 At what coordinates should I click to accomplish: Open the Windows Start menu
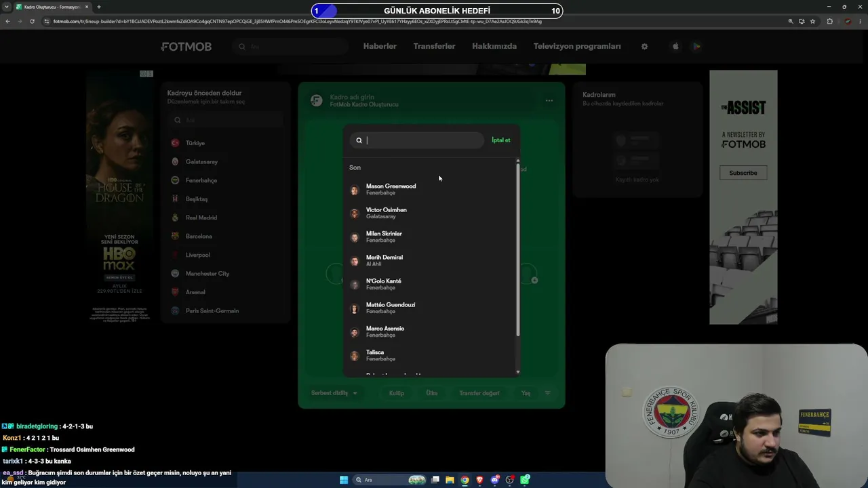(344, 480)
